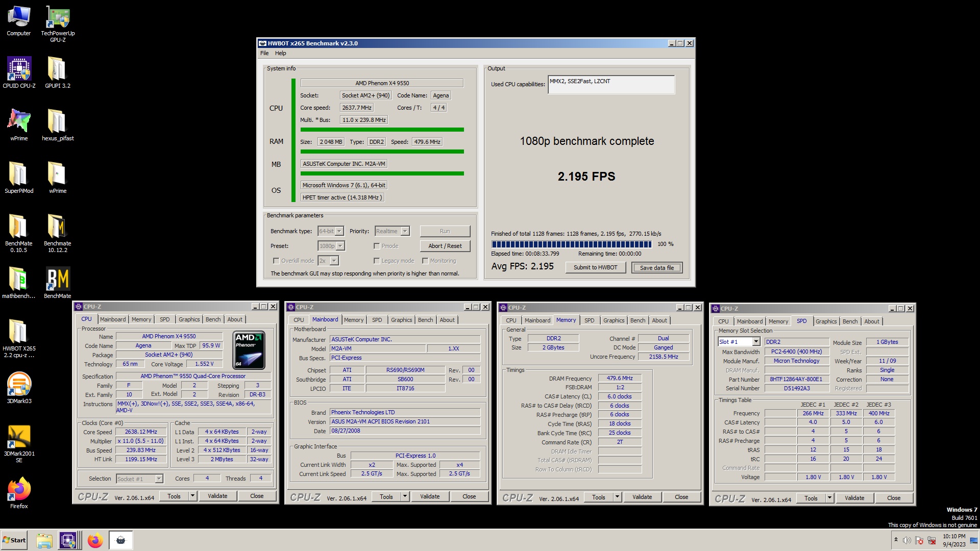
Task: Open the wPrime folder icon
Action: click(x=58, y=178)
